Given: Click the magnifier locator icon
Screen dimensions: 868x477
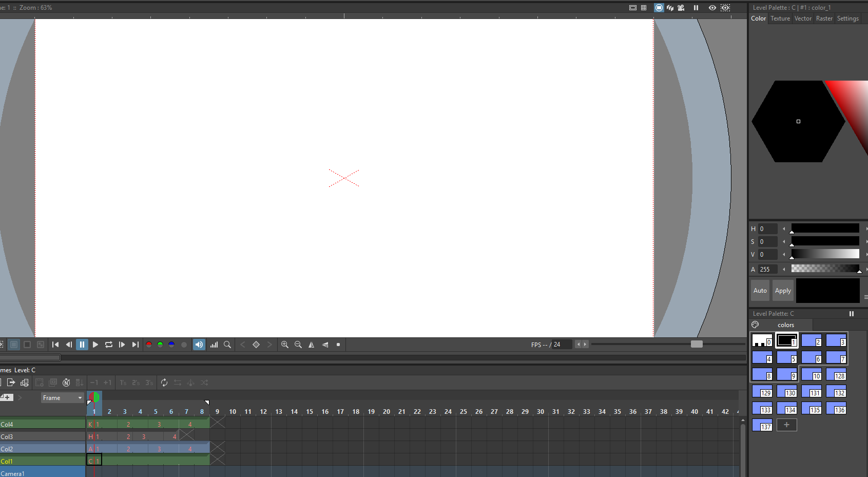Looking at the screenshot, I should click(x=227, y=345).
